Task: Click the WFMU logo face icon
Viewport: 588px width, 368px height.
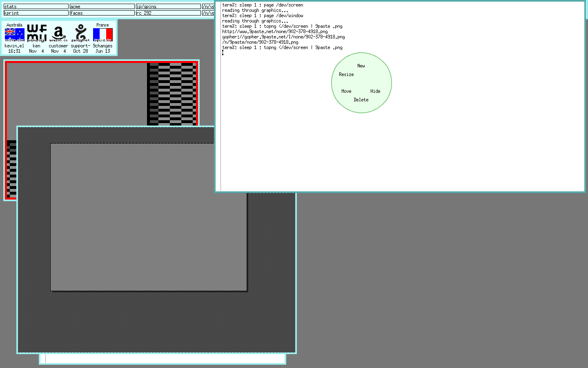Action: (37, 34)
